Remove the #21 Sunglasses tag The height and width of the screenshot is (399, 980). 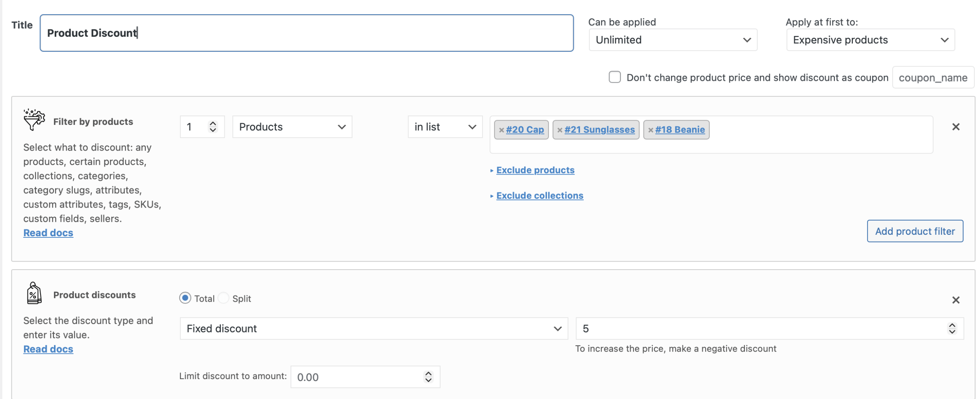pyautogui.click(x=559, y=130)
